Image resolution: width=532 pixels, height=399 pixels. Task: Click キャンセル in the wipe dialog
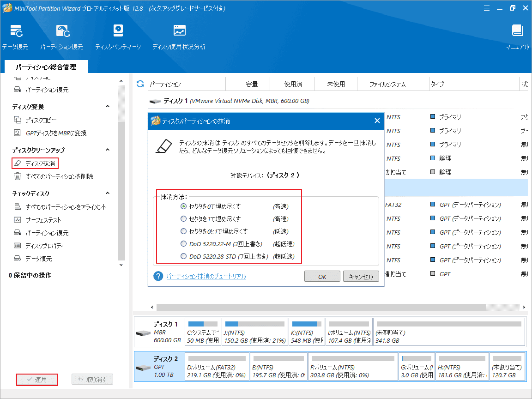tap(361, 277)
